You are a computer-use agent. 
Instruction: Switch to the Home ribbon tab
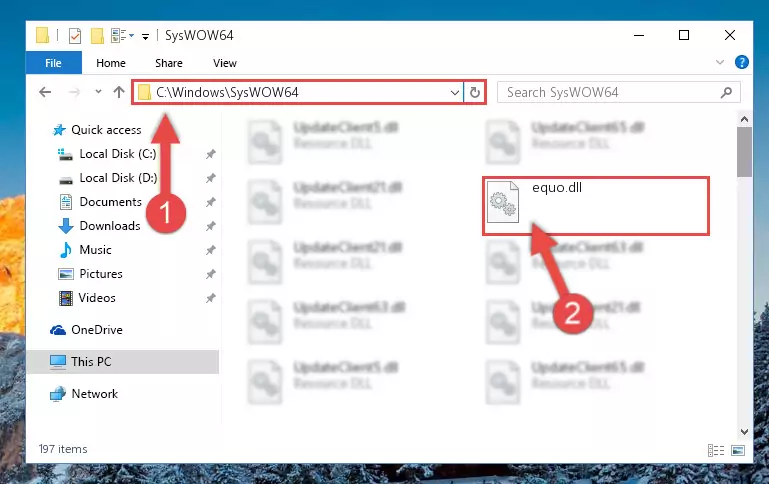tap(111, 63)
